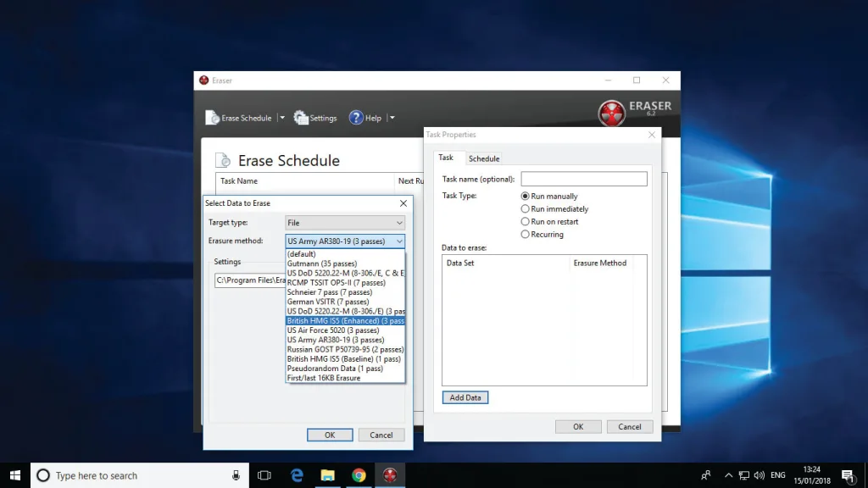Click OK in Select Data to Erase dialog

click(x=330, y=435)
